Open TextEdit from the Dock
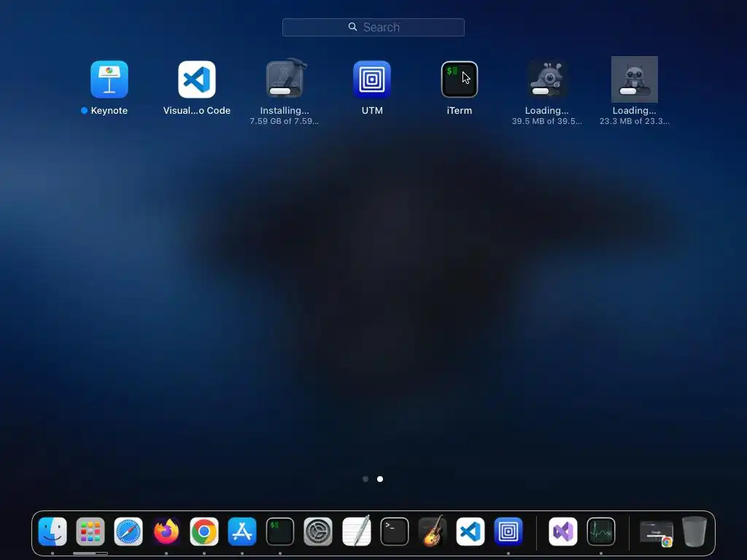The width and height of the screenshot is (747, 560). pos(356,531)
